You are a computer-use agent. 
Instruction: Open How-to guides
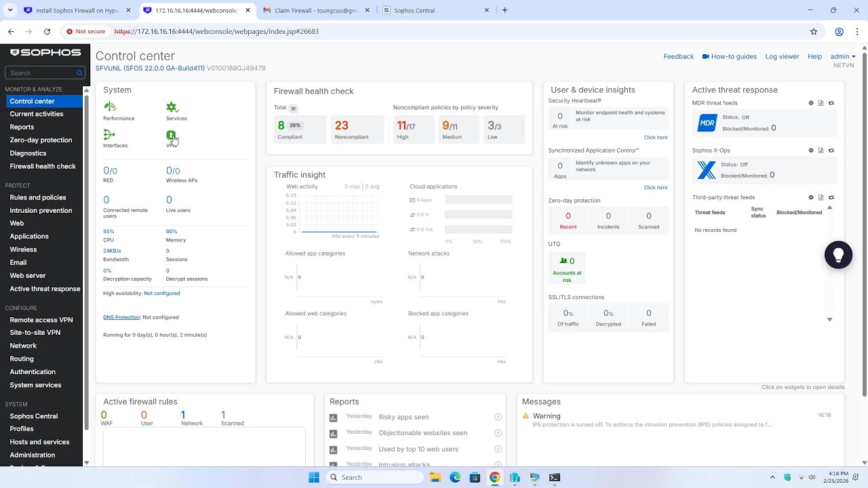point(729,57)
